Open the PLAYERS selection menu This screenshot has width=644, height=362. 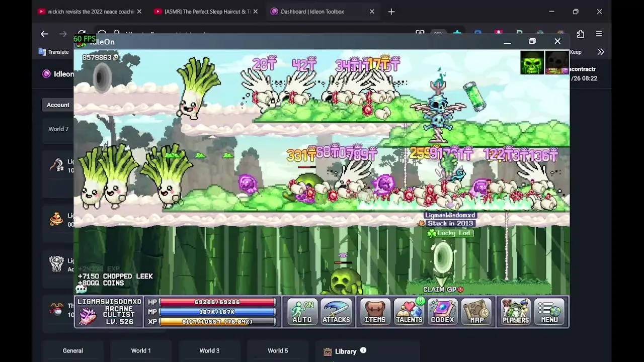click(x=515, y=312)
